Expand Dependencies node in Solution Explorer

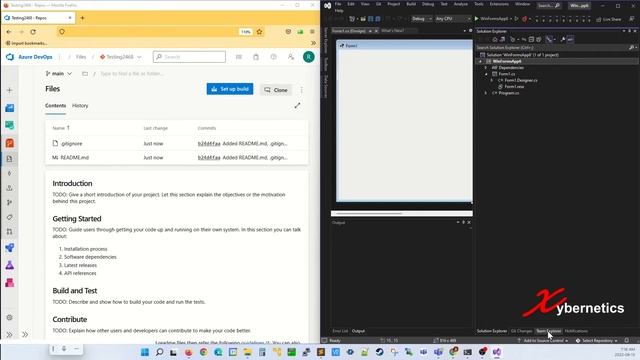point(486,68)
